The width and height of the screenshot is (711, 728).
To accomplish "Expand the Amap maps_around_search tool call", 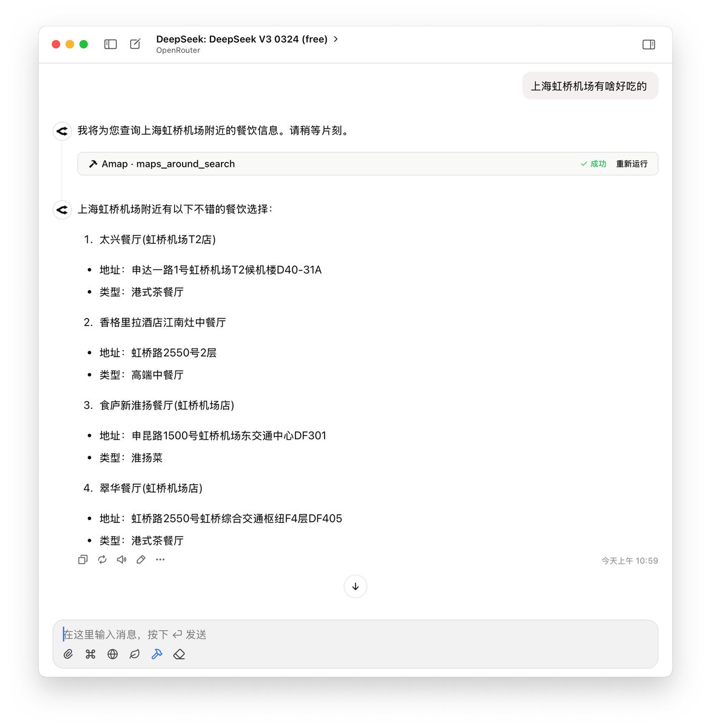I will [368, 164].
